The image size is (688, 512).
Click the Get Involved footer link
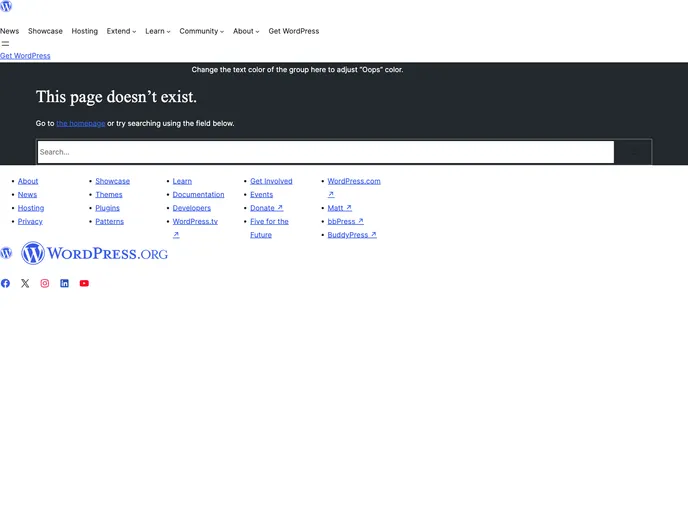(271, 181)
